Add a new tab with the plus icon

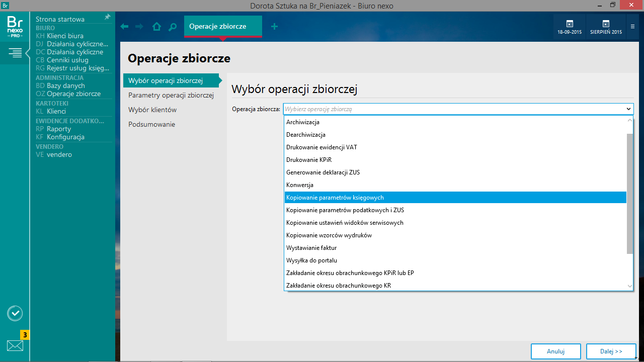point(274,27)
